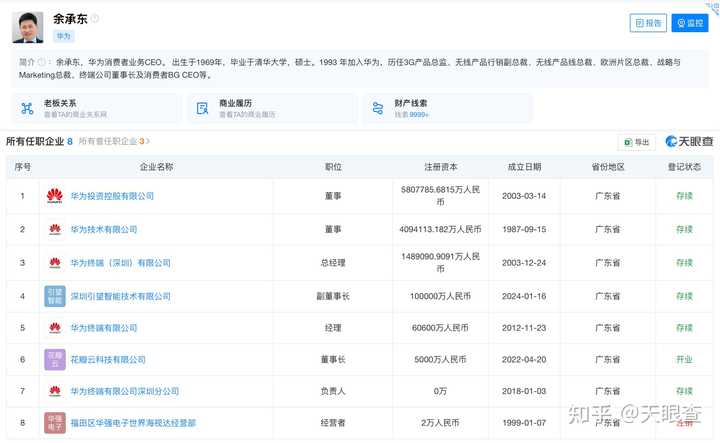Click the 线索 9999+ count text
The width and height of the screenshot is (720, 443).
pyautogui.click(x=411, y=114)
